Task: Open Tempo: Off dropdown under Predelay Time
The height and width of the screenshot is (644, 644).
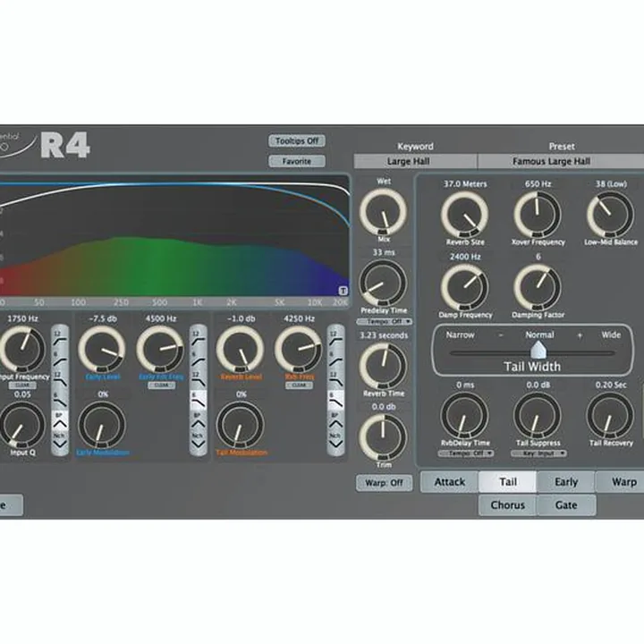Action: (x=384, y=322)
